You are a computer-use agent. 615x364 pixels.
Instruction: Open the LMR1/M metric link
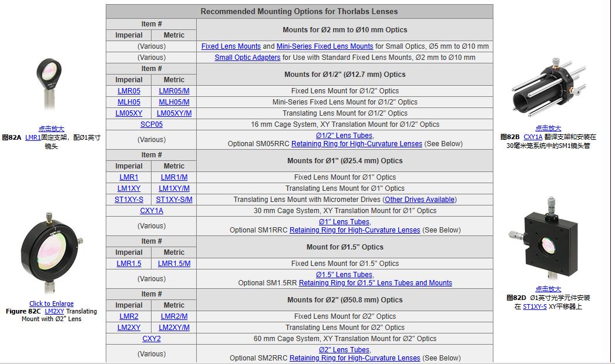(x=174, y=177)
